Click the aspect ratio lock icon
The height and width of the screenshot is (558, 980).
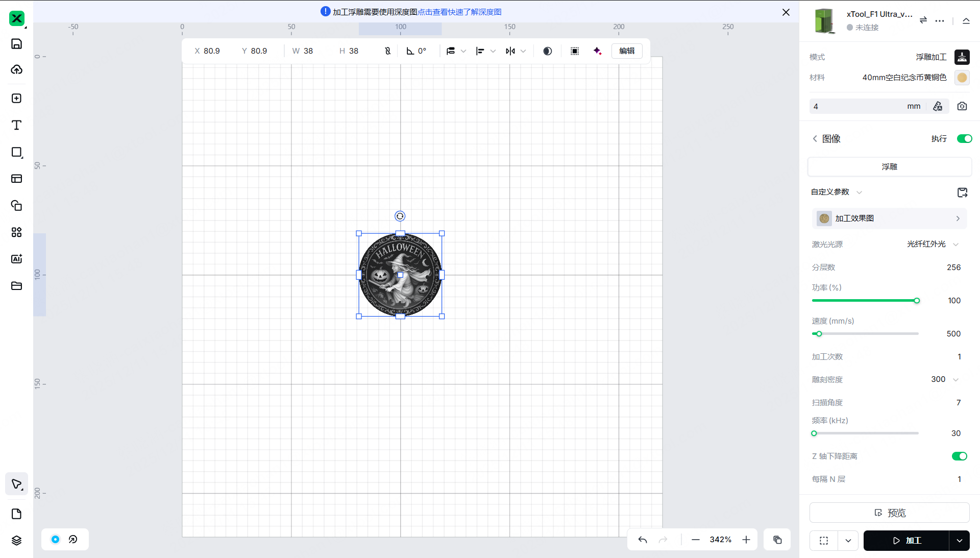pyautogui.click(x=387, y=51)
